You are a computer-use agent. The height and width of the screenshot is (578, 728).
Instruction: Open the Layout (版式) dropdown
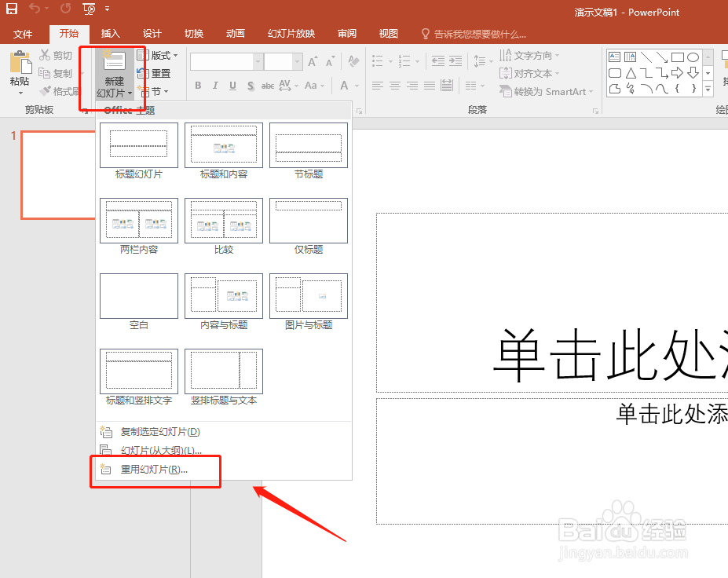159,54
